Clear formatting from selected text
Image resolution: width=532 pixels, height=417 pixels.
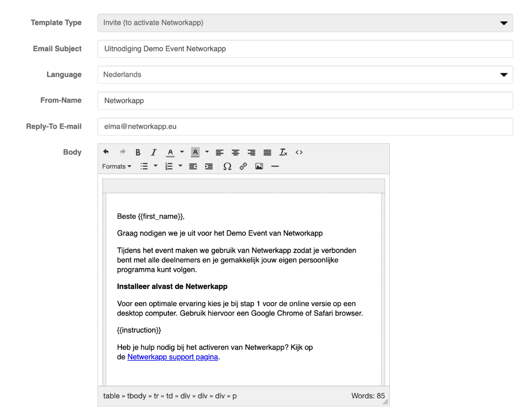pyautogui.click(x=283, y=152)
